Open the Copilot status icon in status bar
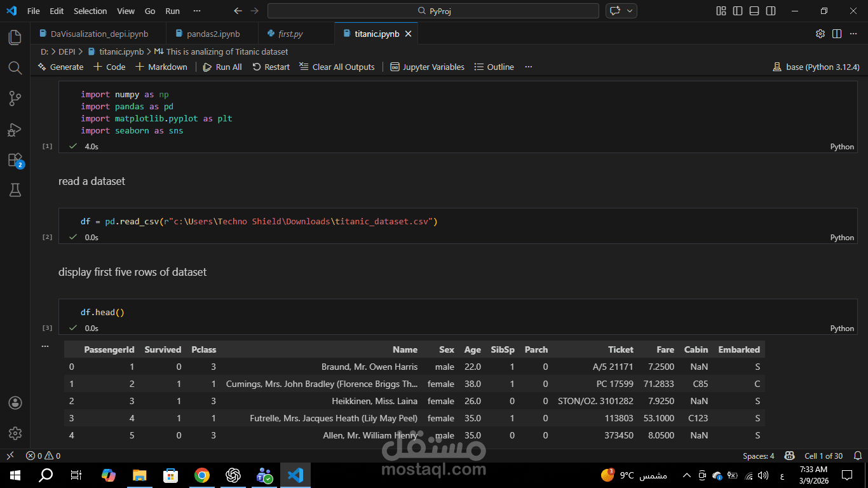The height and width of the screenshot is (488, 868). coord(789,456)
